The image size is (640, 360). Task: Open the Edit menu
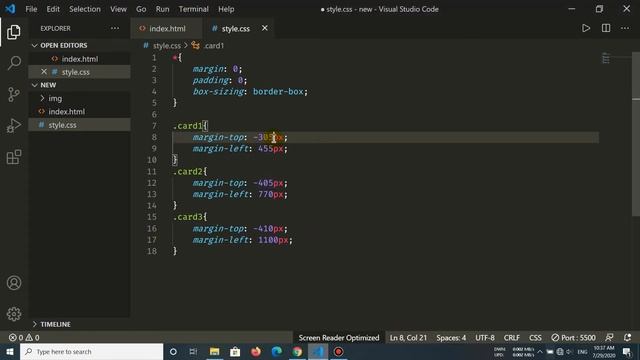tap(53, 9)
